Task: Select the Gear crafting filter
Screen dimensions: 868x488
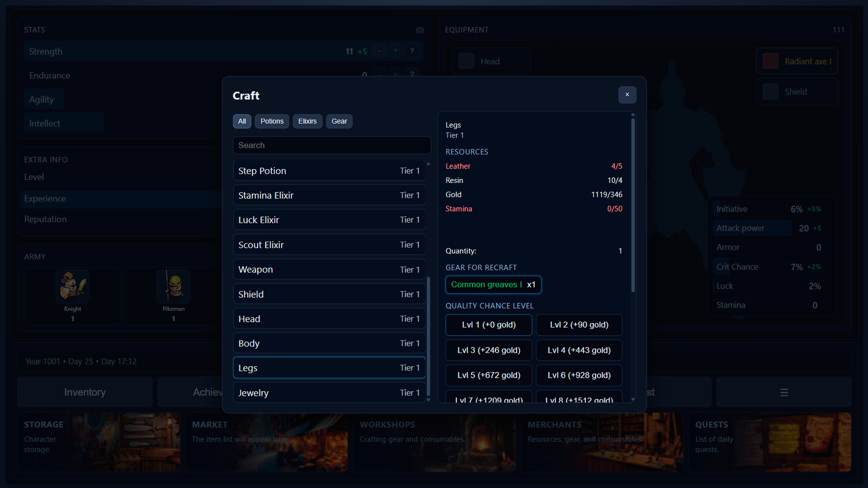Action: pyautogui.click(x=339, y=121)
